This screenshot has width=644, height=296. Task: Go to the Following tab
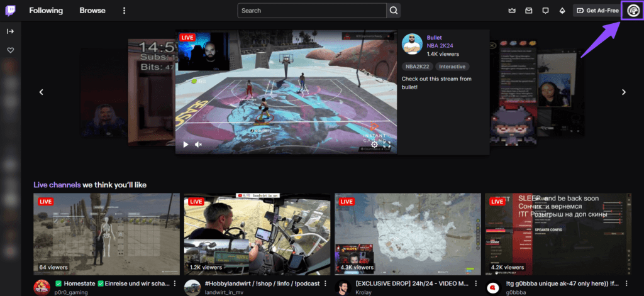46,11
